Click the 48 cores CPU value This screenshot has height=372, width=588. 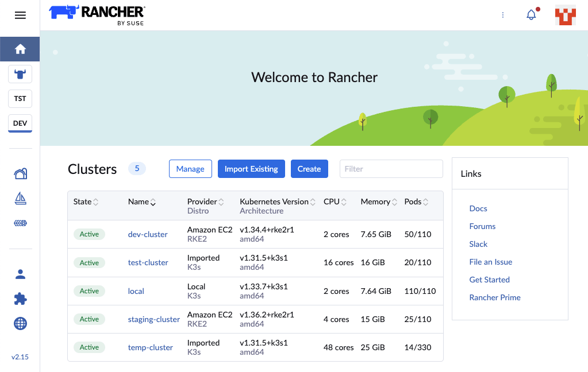point(339,348)
